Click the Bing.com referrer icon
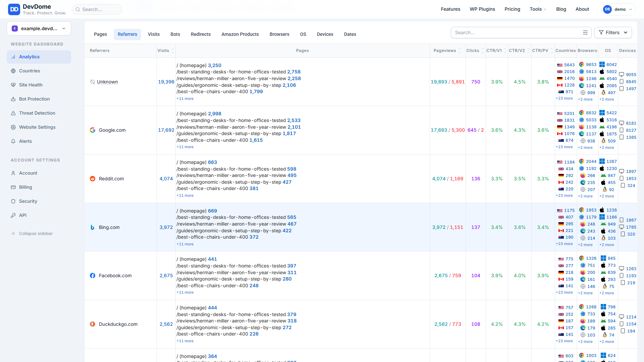 (x=93, y=227)
